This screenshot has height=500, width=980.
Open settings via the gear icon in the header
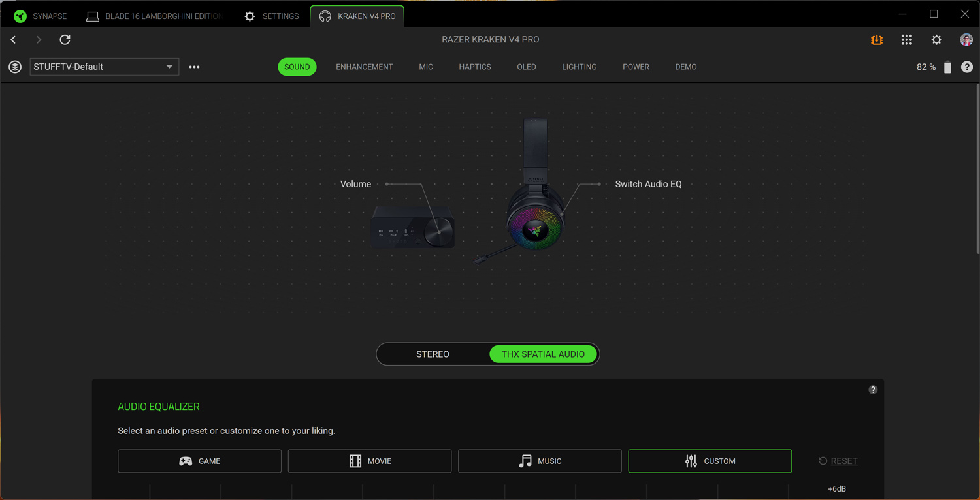coord(937,40)
